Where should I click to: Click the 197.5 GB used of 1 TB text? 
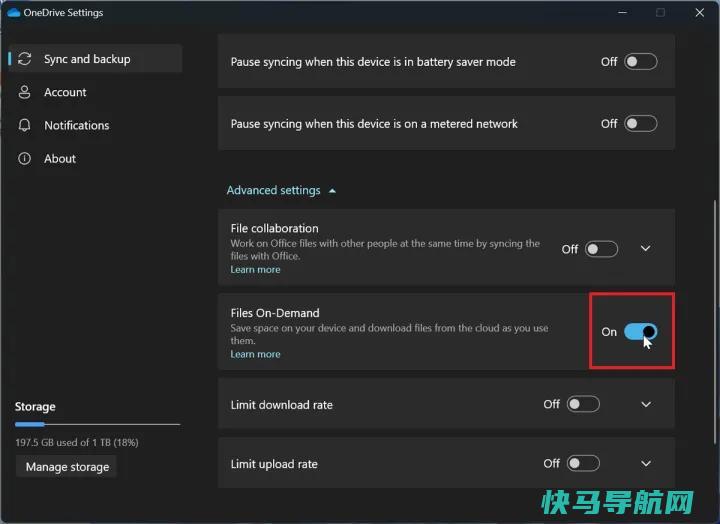pos(77,442)
